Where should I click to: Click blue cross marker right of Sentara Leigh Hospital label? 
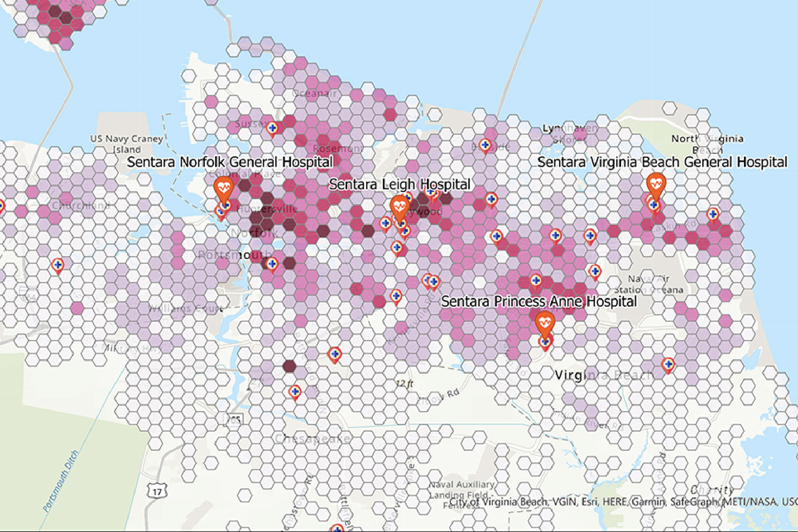pos(491,200)
